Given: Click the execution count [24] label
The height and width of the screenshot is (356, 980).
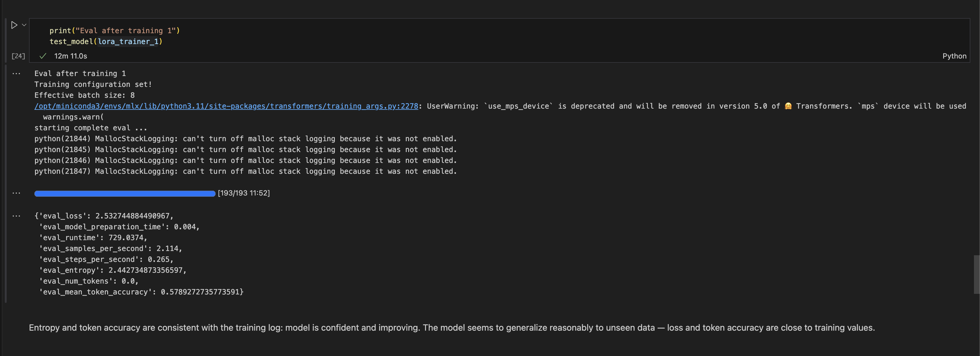Looking at the screenshot, I should (x=18, y=56).
